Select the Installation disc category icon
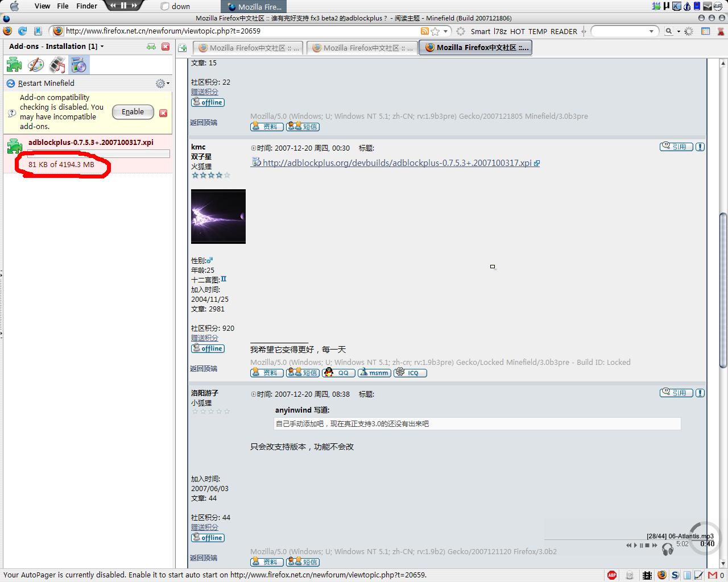Screen dimensions: 728x582 point(79,65)
